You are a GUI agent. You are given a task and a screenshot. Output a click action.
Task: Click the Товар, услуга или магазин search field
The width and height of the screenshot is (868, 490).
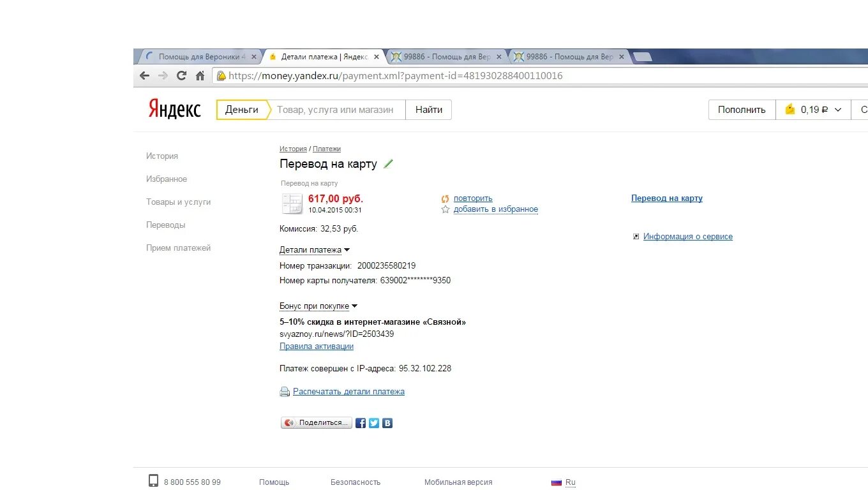338,110
